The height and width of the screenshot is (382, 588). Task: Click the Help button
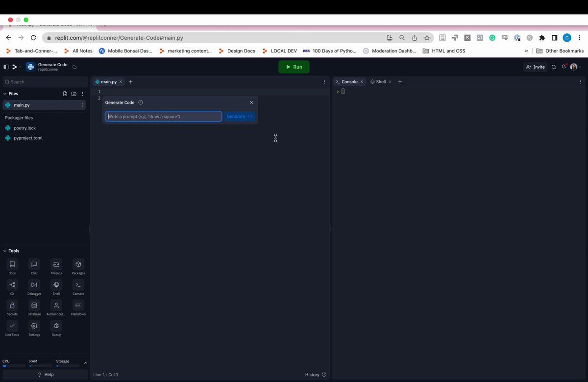pyautogui.click(x=46, y=375)
